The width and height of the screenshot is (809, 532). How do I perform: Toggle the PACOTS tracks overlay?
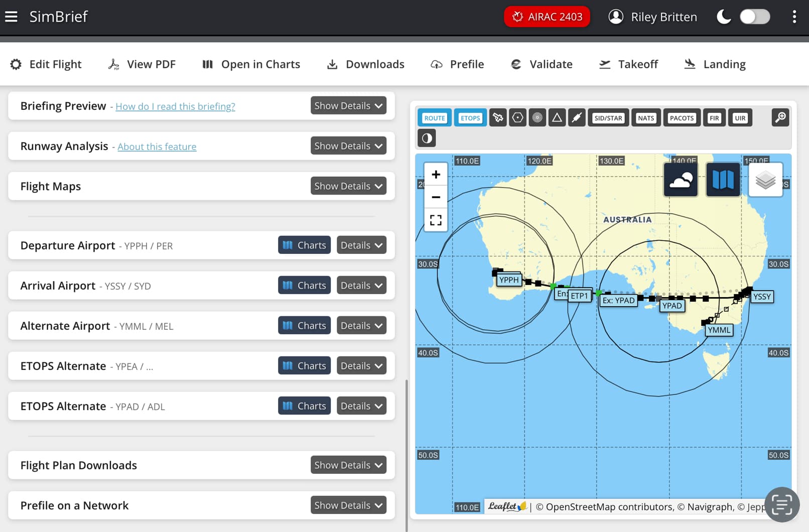(x=682, y=118)
